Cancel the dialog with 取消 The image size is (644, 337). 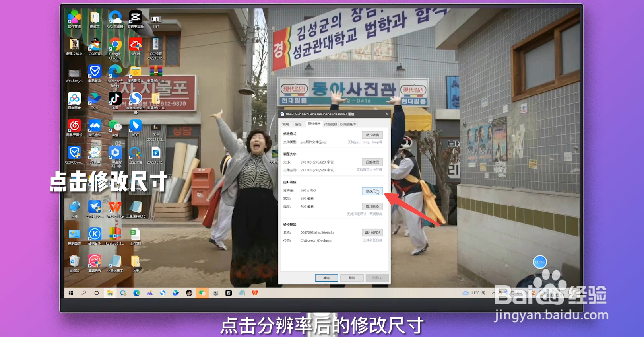[352, 278]
